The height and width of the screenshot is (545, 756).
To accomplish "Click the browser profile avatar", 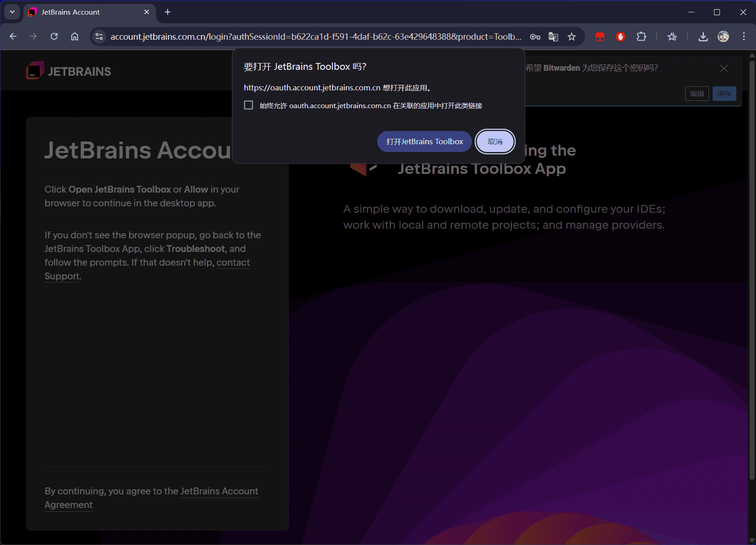I will click(x=723, y=37).
